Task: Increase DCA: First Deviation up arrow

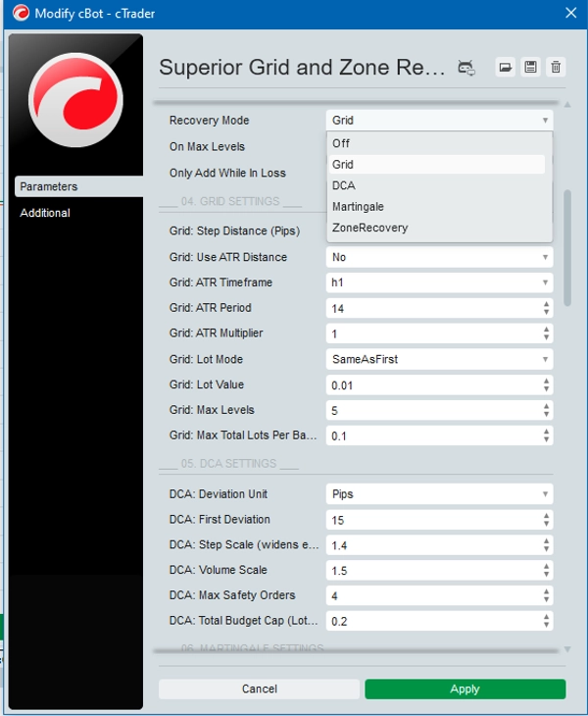Action: (546, 516)
